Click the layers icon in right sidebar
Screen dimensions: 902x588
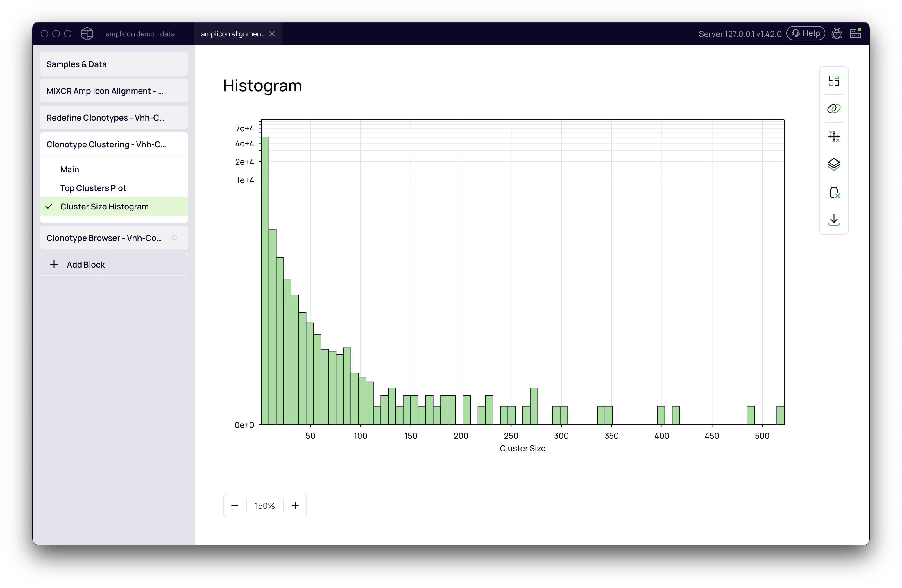coord(834,164)
